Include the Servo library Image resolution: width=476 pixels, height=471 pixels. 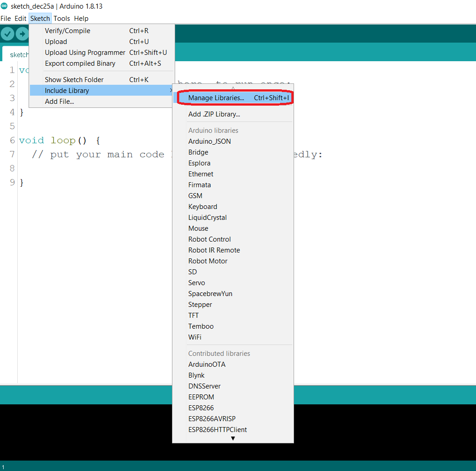click(x=233, y=283)
